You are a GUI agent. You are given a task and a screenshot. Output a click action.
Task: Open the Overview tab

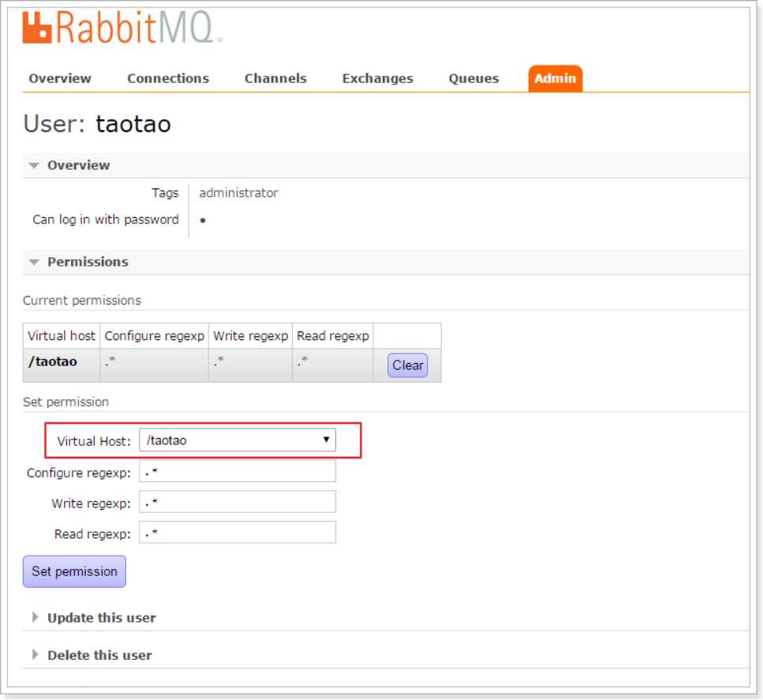tap(60, 78)
